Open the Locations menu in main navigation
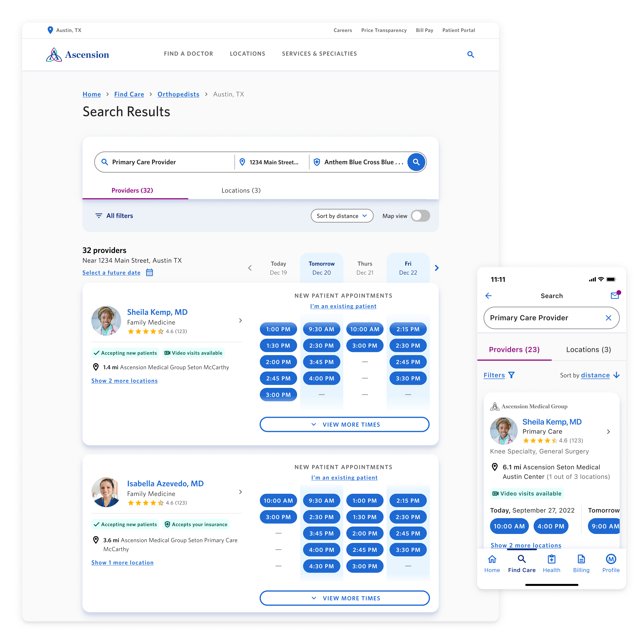The image size is (644, 644). point(248,54)
